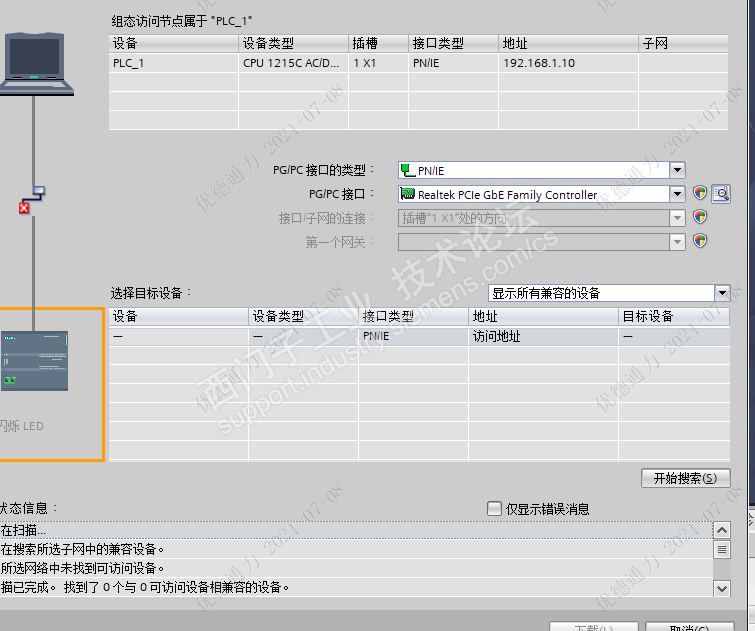Click the PLC device image
The width and height of the screenshot is (755, 631).
click(34, 361)
